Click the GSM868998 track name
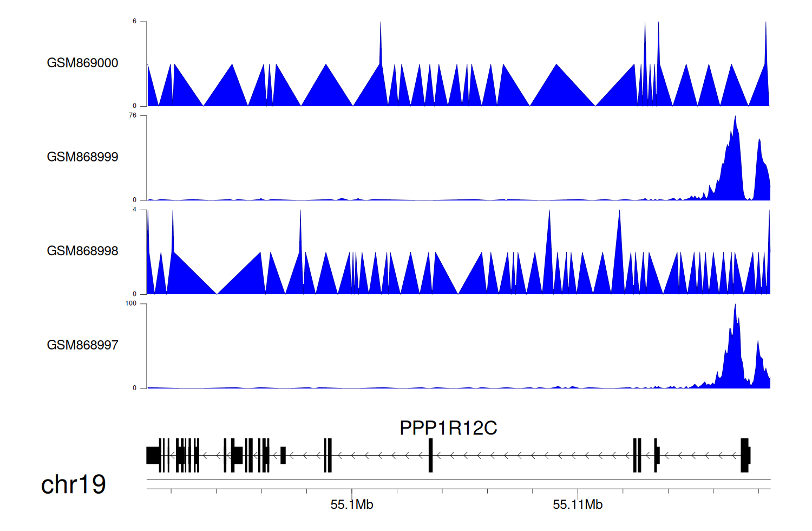The image size is (812, 531). [82, 251]
